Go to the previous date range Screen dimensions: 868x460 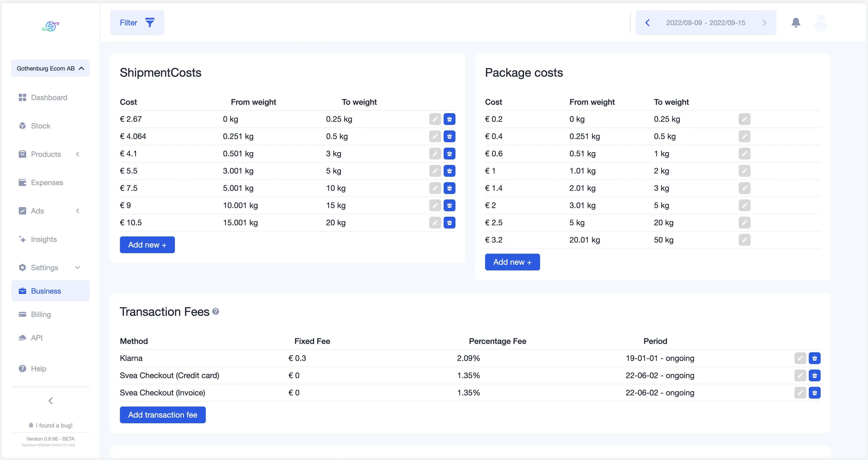(x=647, y=23)
